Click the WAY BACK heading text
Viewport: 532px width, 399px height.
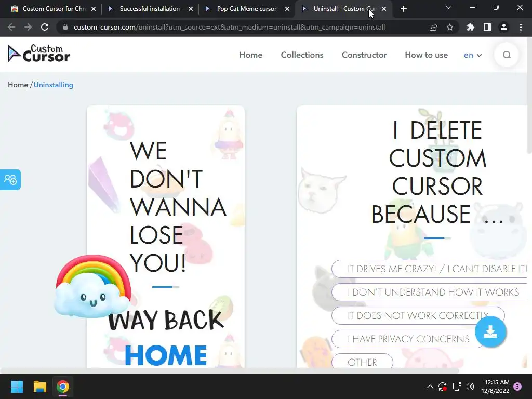tap(166, 320)
